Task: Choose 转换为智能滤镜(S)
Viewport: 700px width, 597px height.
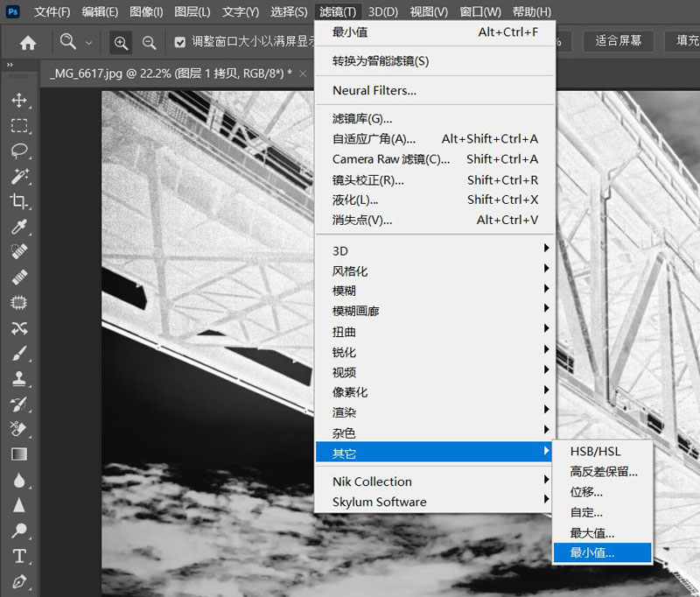Action: 435,60
